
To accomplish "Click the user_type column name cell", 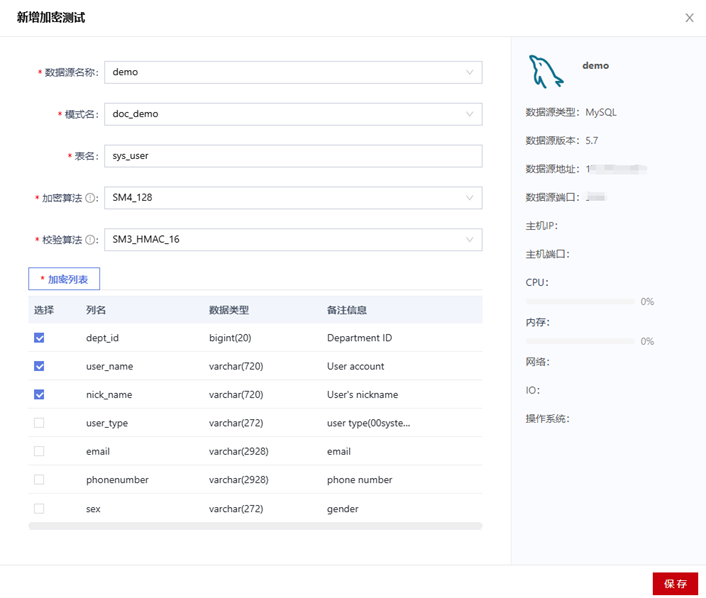I will pos(107,423).
